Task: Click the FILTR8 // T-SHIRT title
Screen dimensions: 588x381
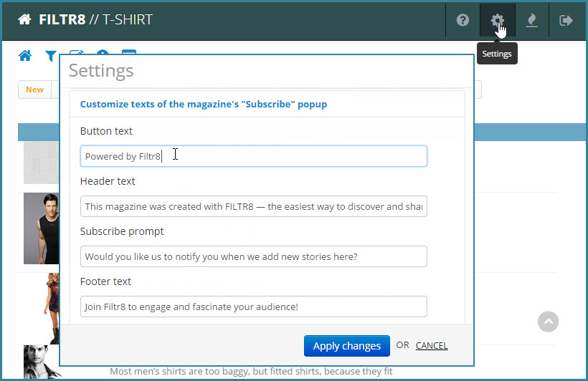Action: pos(96,19)
